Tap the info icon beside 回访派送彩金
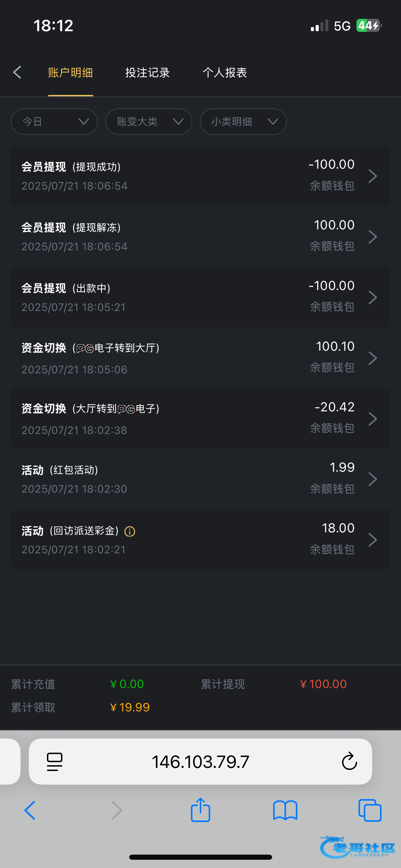The width and height of the screenshot is (401, 868). click(x=130, y=531)
